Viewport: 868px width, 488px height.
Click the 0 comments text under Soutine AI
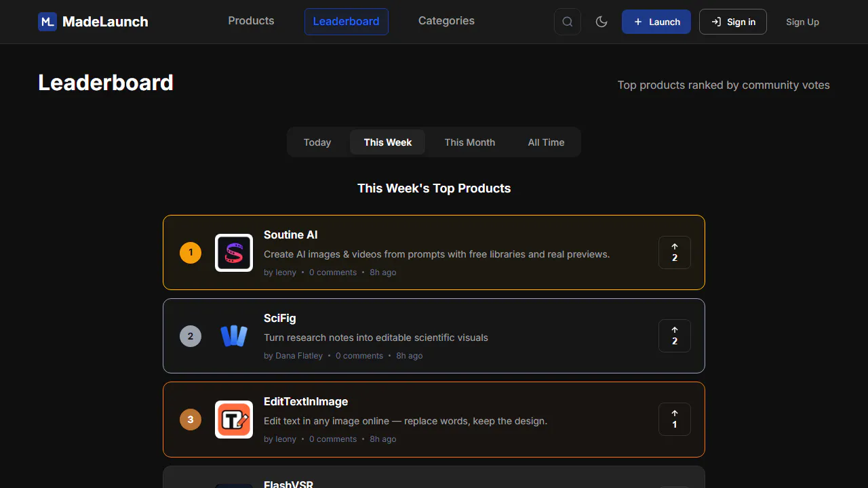click(x=333, y=272)
